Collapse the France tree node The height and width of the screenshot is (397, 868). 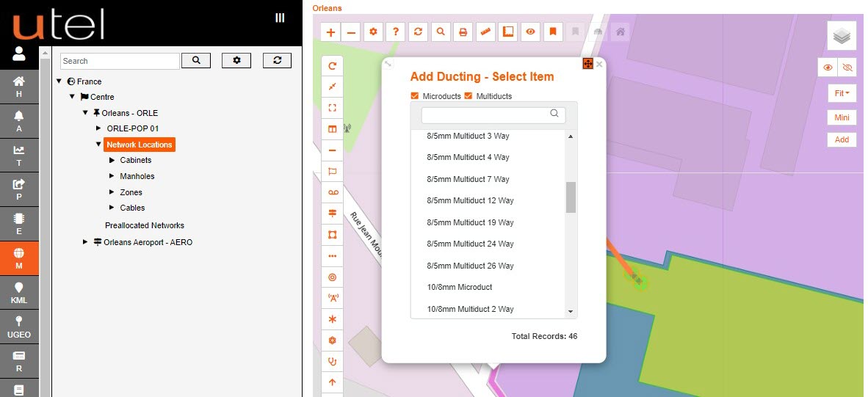[x=59, y=81]
